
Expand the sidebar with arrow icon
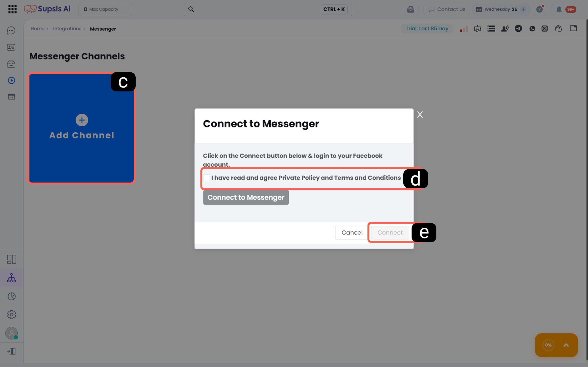(11, 351)
